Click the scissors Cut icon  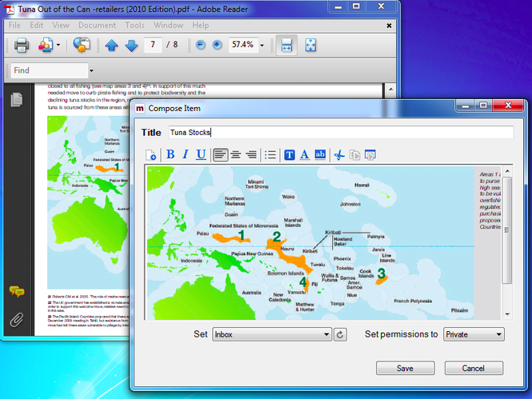(x=338, y=154)
